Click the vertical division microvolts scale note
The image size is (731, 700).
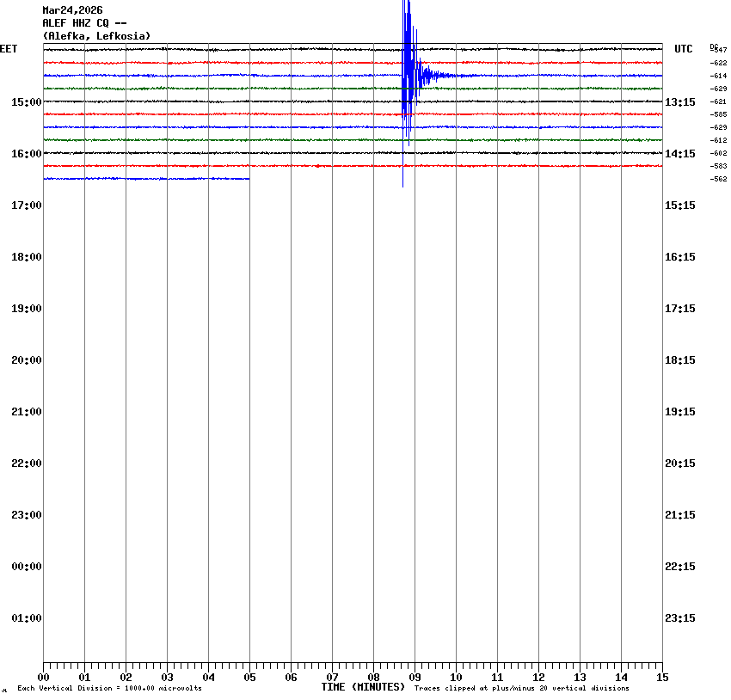(x=109, y=688)
